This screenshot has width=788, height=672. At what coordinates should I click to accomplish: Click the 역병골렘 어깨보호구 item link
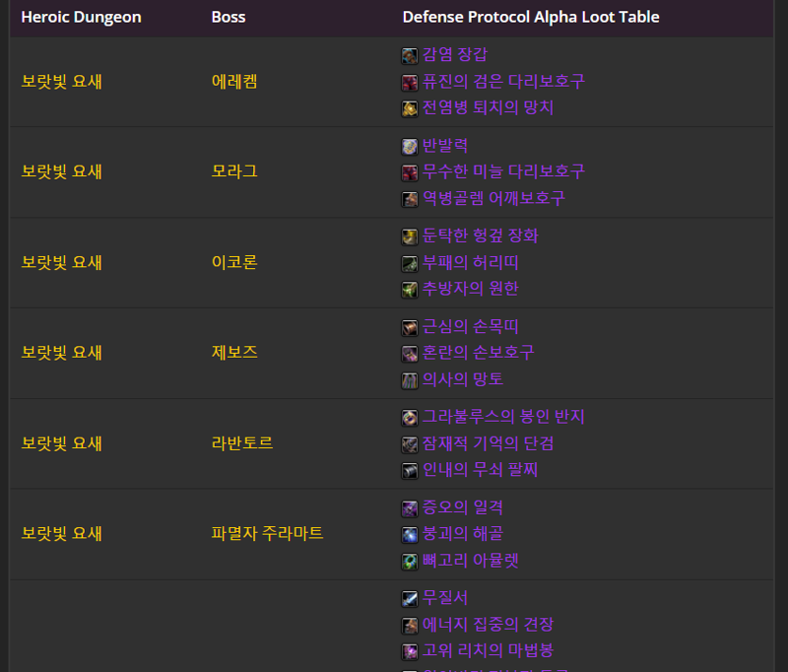coord(493,199)
